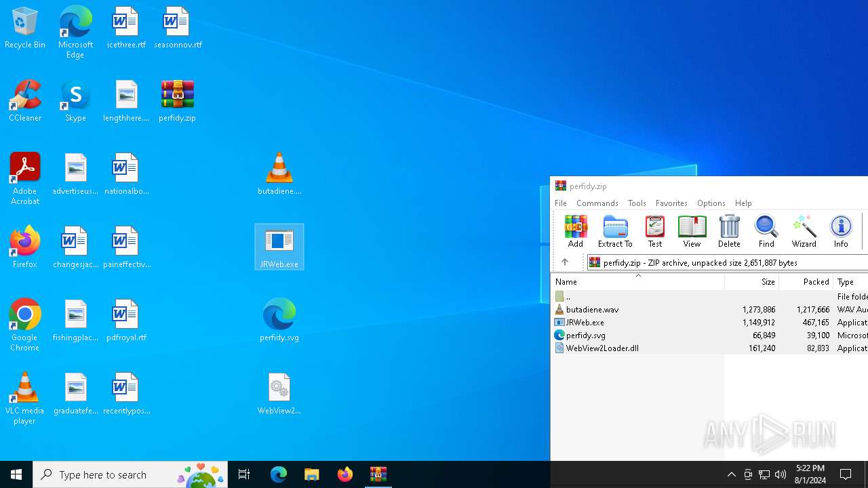868x488 pixels.
Task: Select the paineffectiv document icon
Action: pos(126,247)
